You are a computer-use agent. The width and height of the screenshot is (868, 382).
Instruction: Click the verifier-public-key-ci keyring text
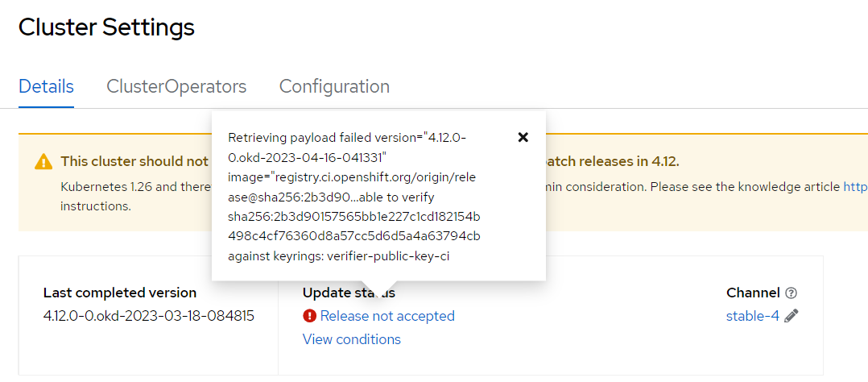tap(388, 256)
